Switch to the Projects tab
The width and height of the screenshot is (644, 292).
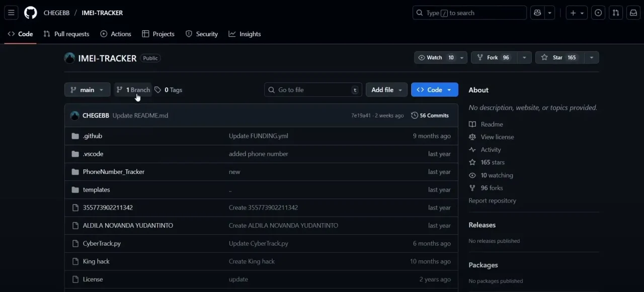click(158, 34)
